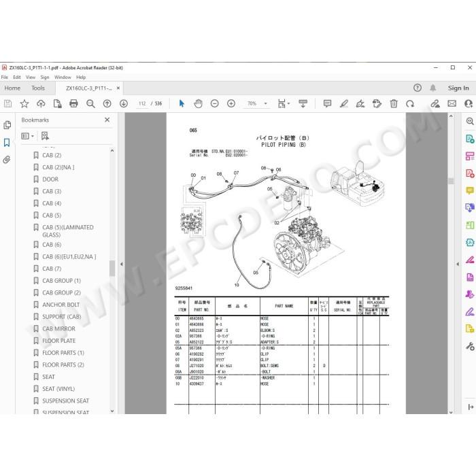Send file by email envelope icon
The width and height of the screenshot is (476, 476).
[452, 103]
